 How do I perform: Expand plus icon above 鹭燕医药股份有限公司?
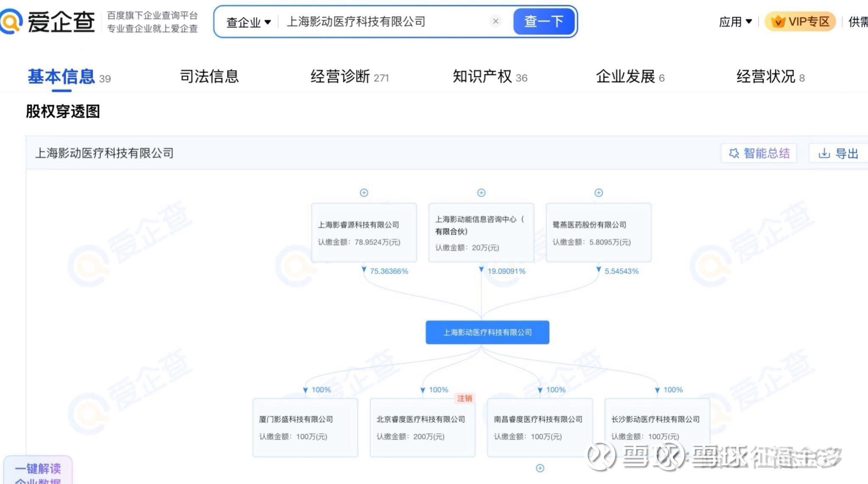pyautogui.click(x=598, y=193)
